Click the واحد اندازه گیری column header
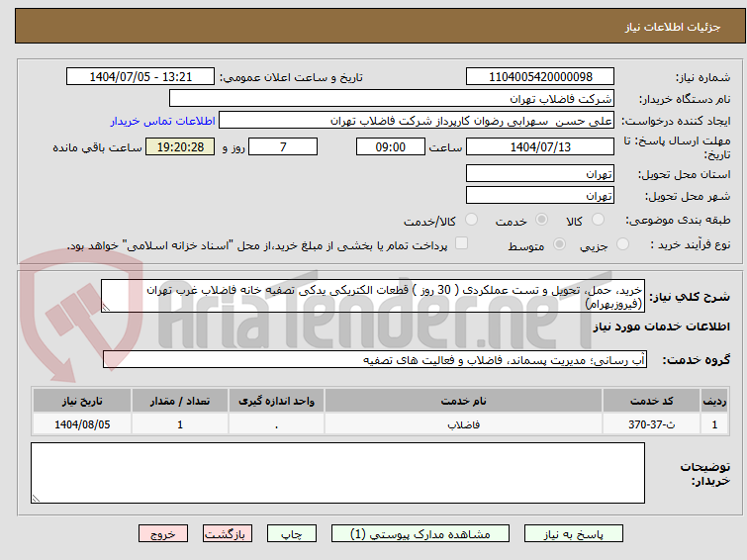 pos(276,401)
